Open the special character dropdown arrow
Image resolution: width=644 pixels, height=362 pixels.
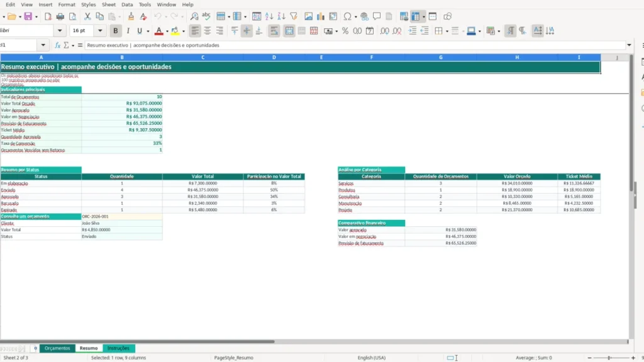pyautogui.click(x=355, y=17)
